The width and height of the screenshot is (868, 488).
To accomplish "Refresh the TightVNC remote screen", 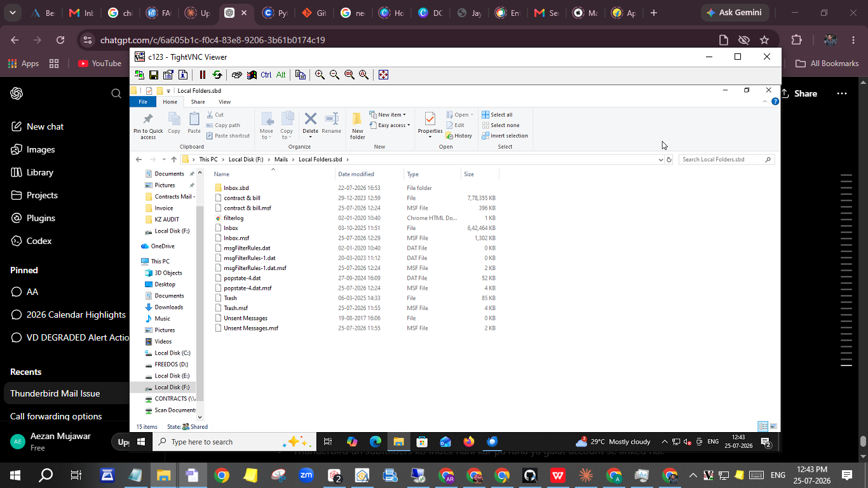I will pos(217,75).
